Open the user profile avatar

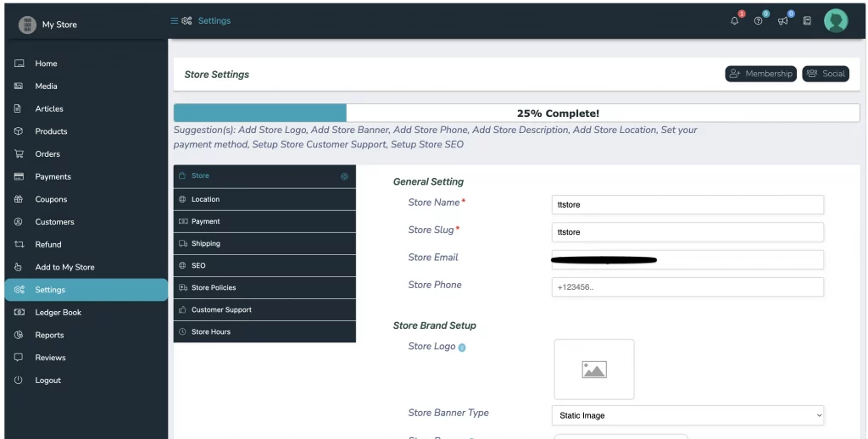coord(836,21)
